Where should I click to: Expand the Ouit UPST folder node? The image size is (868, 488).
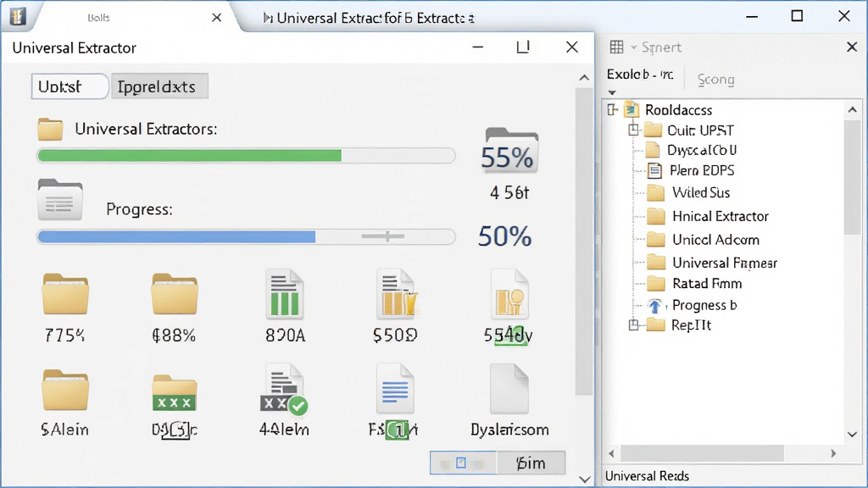[634, 130]
